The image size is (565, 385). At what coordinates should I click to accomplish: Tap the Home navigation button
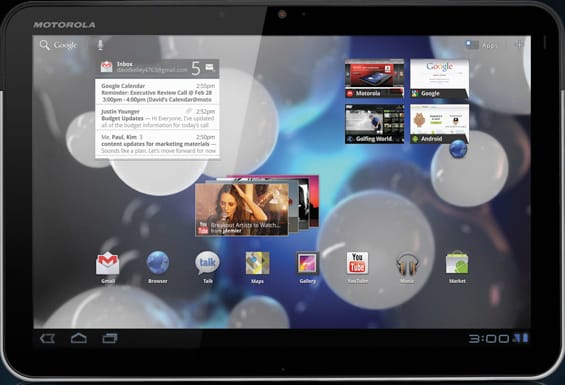(x=79, y=338)
